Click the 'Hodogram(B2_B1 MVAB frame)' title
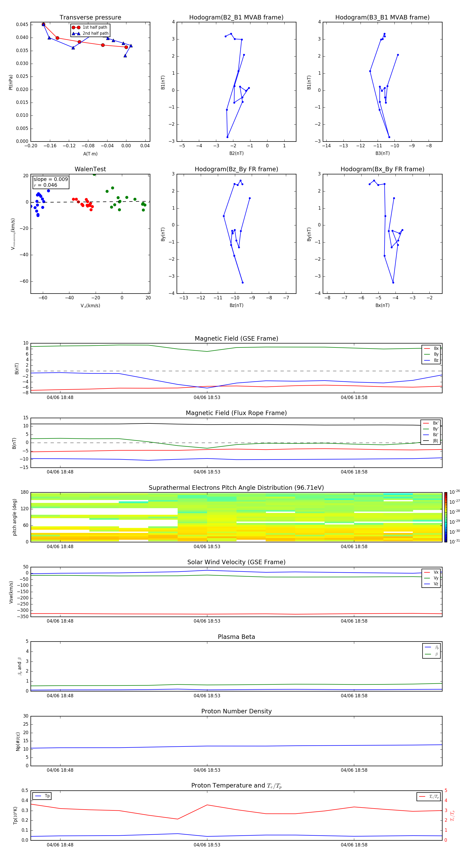473x868 pixels. [236, 18]
